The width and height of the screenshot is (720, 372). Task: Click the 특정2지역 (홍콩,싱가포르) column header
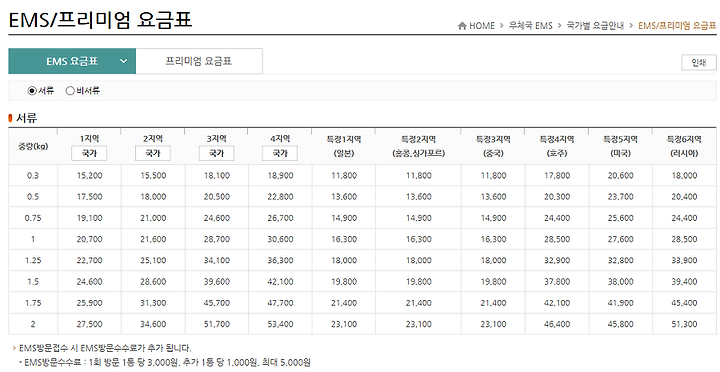(x=418, y=146)
